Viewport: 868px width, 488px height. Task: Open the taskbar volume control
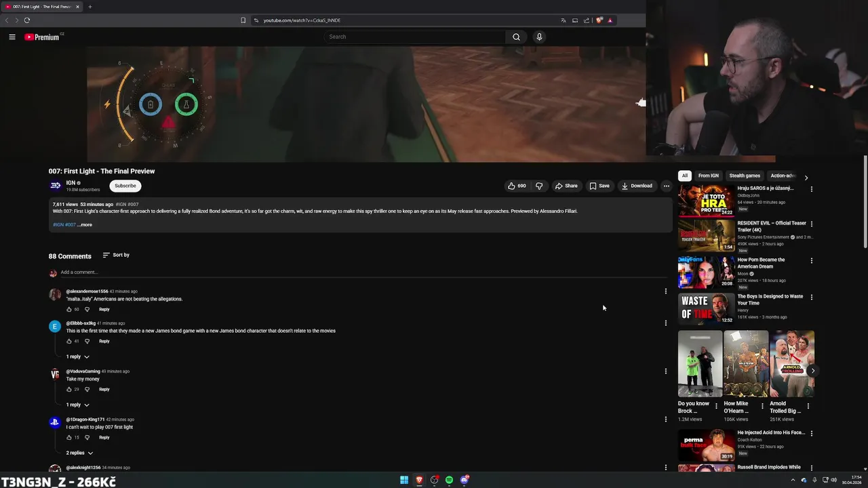coord(833,480)
